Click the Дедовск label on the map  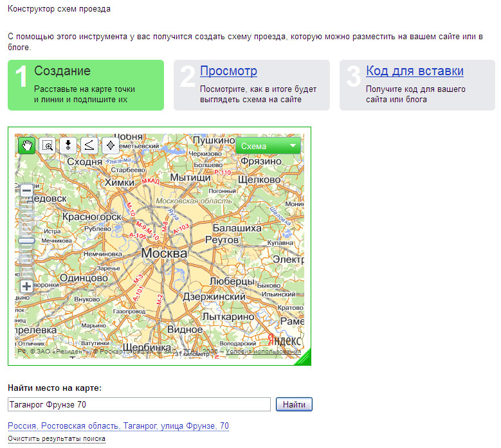click(x=47, y=199)
